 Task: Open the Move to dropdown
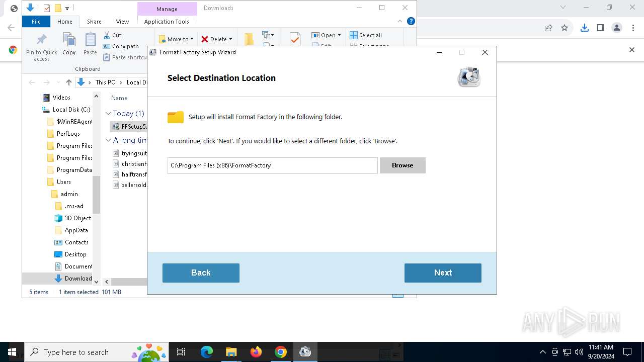176,39
